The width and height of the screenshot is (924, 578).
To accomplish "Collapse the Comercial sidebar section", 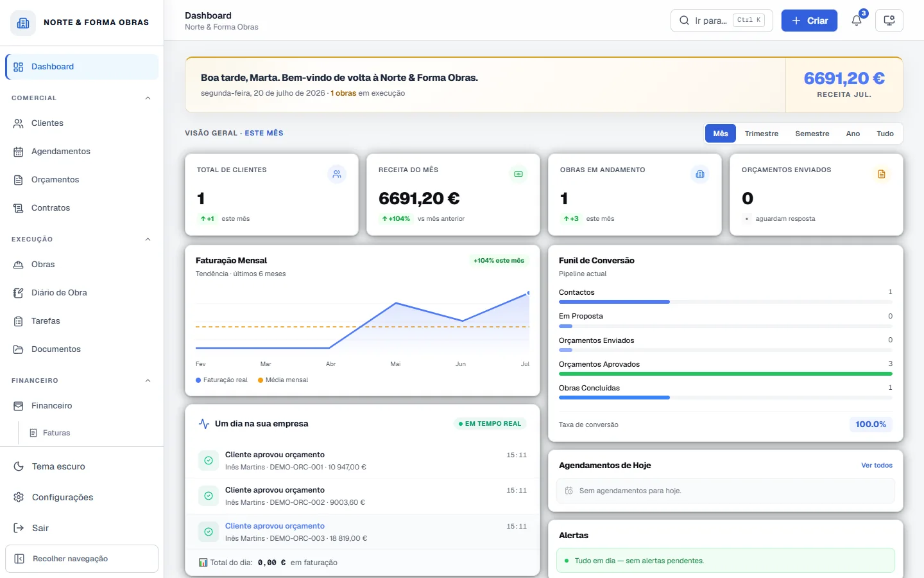I will point(148,98).
